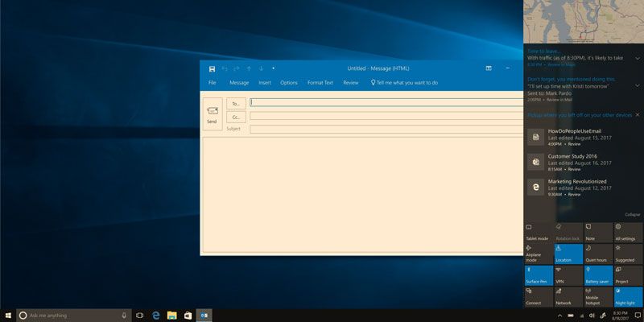
Task: Open File Explorer from the taskbar
Action: coord(171,315)
